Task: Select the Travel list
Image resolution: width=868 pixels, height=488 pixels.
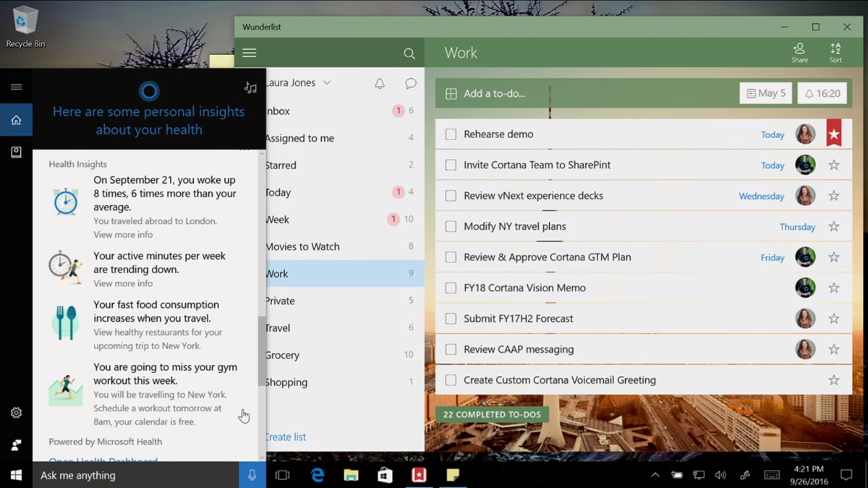Action: [x=345, y=328]
